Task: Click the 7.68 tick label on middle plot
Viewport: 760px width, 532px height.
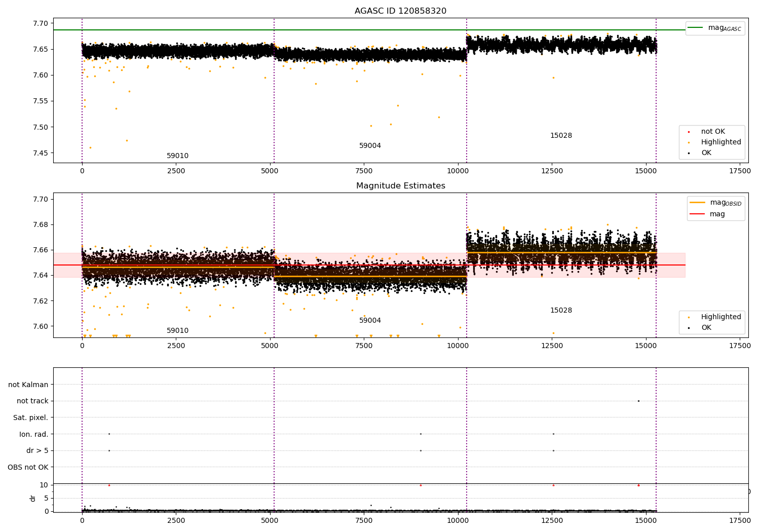Action: (x=40, y=224)
